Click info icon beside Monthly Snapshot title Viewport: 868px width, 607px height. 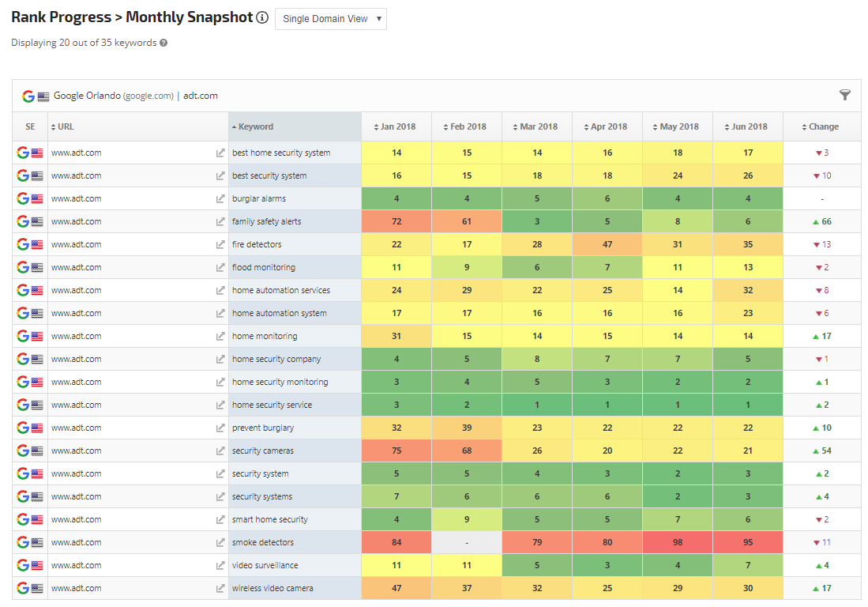point(262,18)
